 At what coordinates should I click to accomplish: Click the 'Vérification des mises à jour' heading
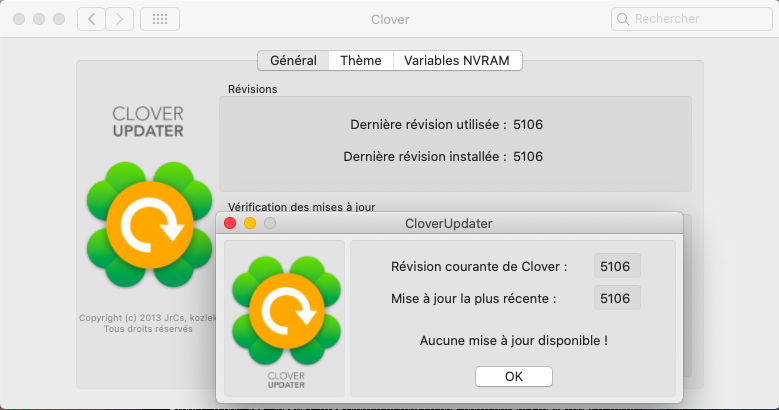coord(302,207)
